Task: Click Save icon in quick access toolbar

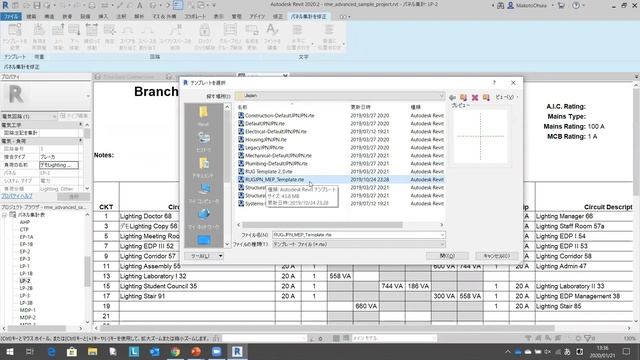Action: [x=37, y=5]
